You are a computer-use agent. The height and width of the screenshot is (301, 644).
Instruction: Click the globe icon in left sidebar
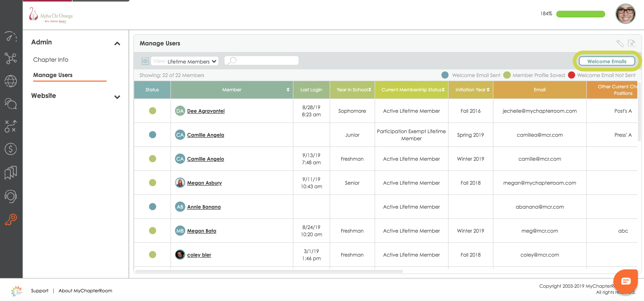[x=10, y=81]
